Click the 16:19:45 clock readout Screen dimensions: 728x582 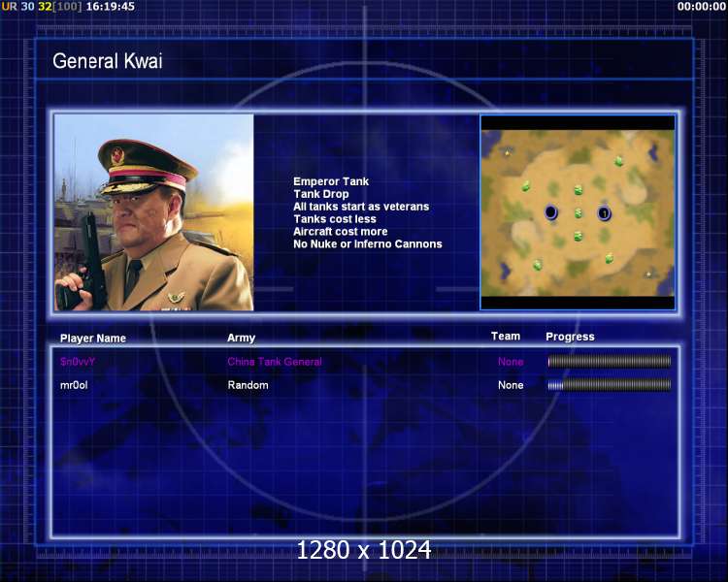(x=111, y=7)
